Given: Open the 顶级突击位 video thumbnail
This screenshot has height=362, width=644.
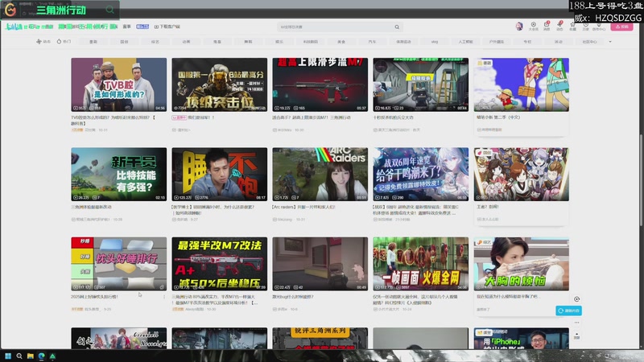Looking at the screenshot, I should tap(219, 84).
